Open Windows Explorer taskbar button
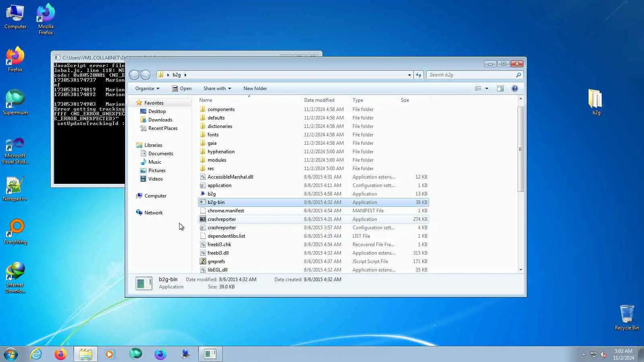Viewport: 644px width, 362px height. point(86,354)
